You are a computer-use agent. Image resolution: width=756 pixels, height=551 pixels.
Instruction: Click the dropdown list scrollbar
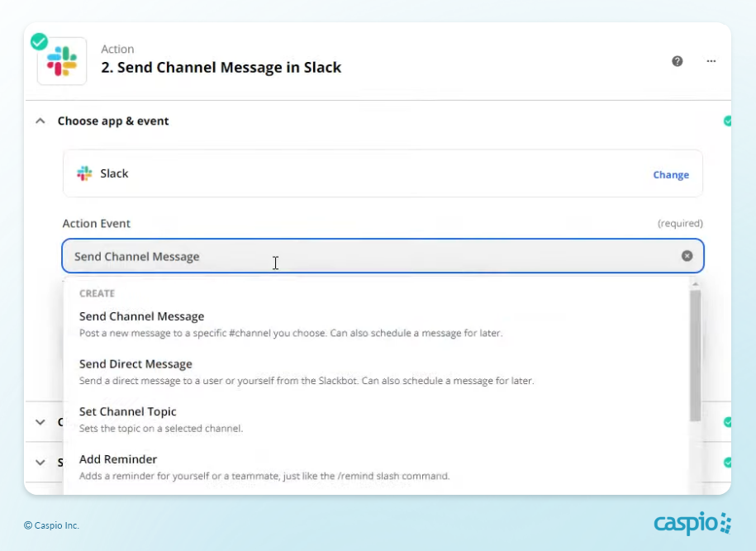click(x=695, y=355)
